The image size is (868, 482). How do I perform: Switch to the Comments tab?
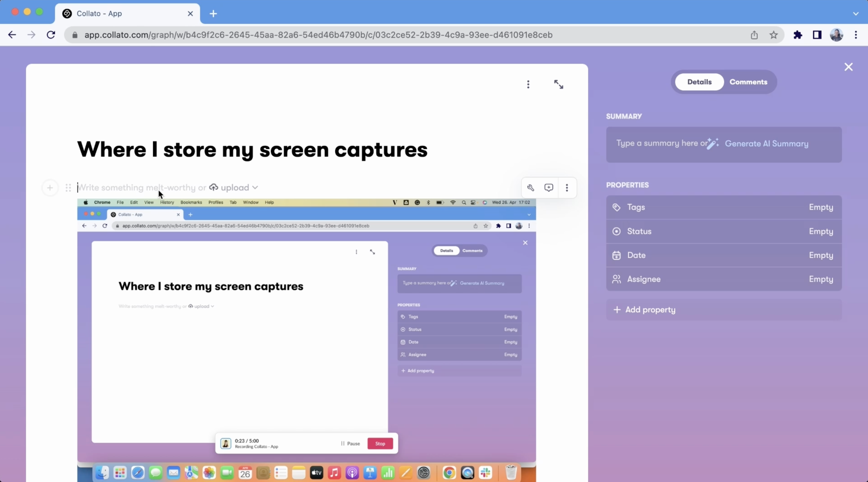(748, 82)
